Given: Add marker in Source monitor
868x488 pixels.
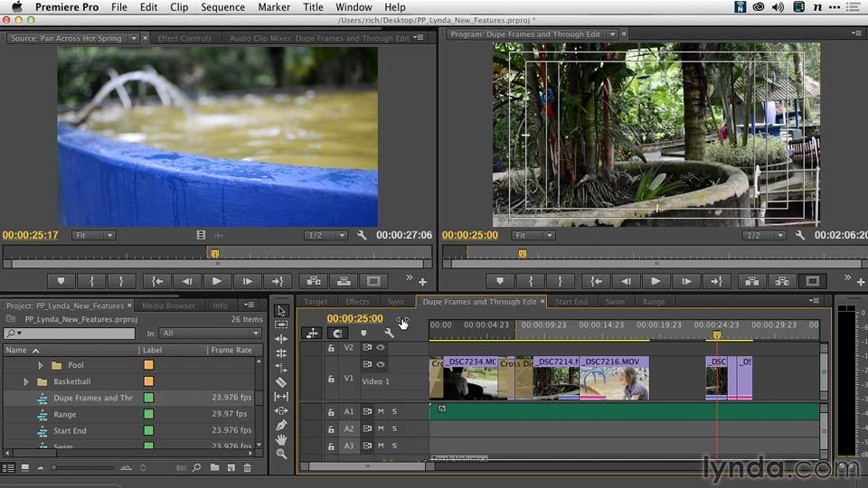Looking at the screenshot, I should point(61,281).
